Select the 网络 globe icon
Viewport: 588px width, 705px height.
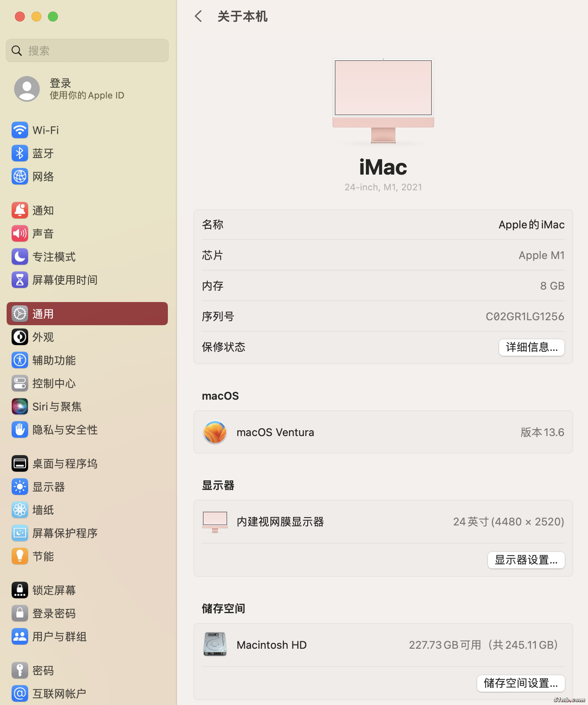pos(20,177)
